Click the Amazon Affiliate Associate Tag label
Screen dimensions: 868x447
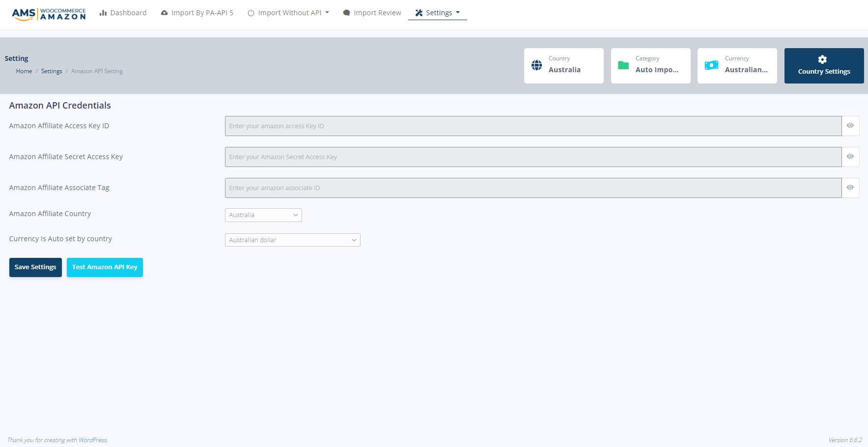coord(59,188)
